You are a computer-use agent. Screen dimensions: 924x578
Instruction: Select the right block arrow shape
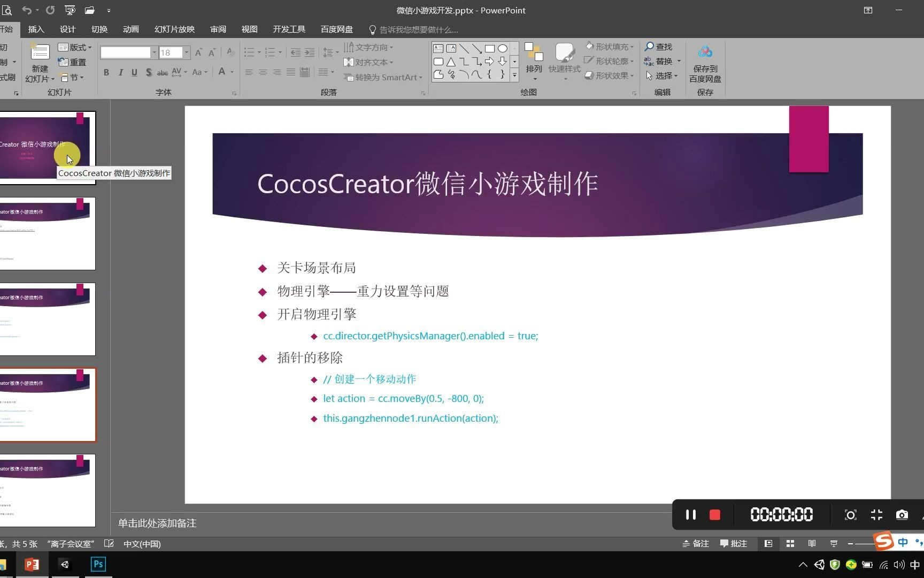490,62
